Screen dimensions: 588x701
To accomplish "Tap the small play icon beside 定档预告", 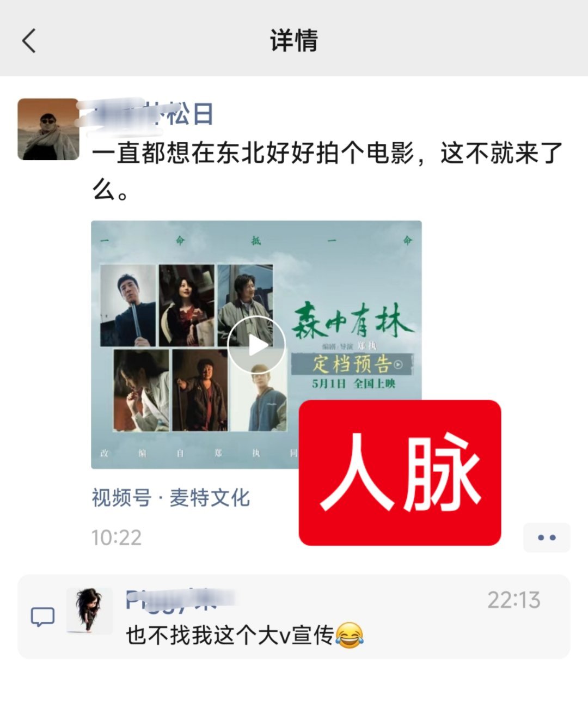I will (x=399, y=364).
